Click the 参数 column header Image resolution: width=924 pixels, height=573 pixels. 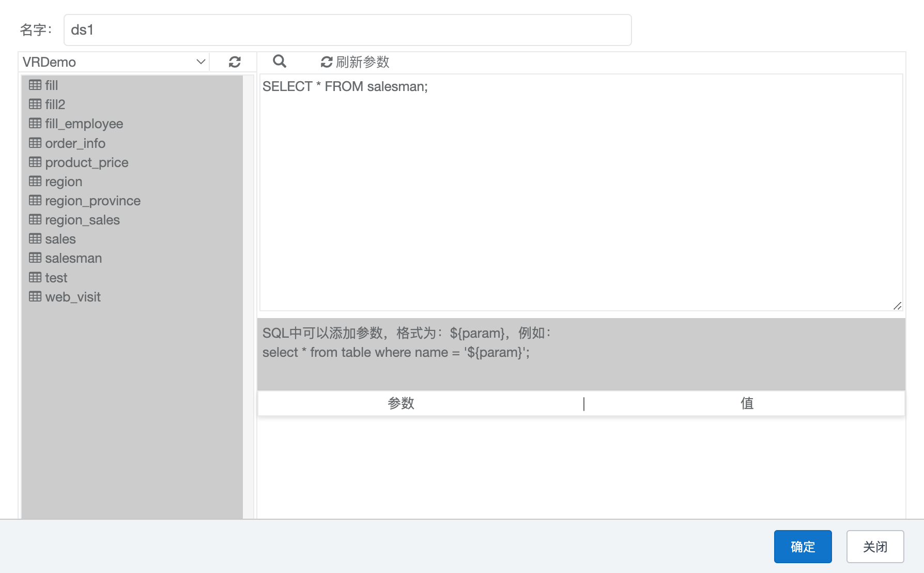click(401, 403)
